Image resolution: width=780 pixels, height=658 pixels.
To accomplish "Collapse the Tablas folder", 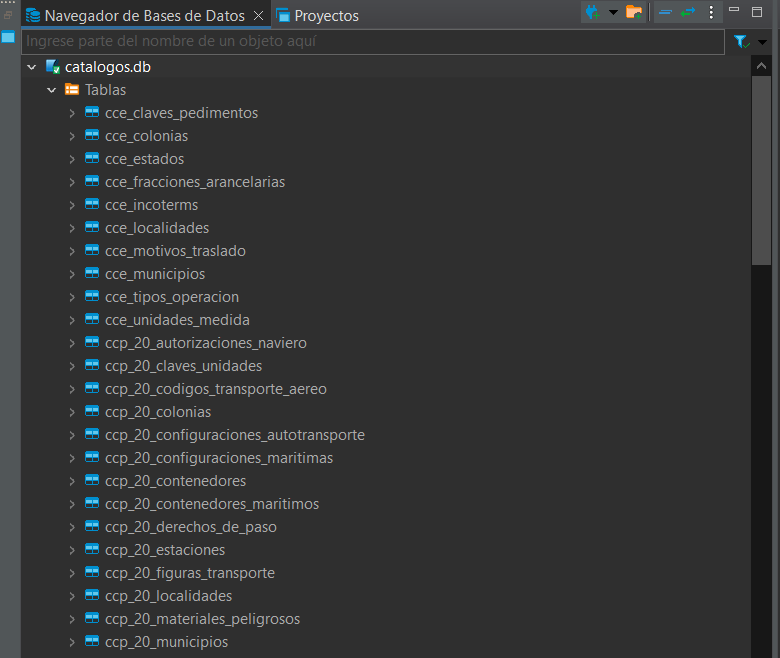I will (52, 90).
